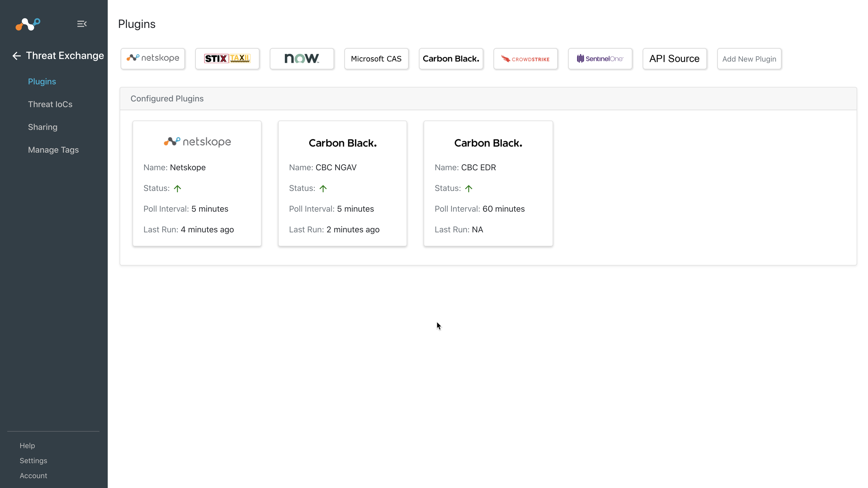This screenshot has height=488, width=868.
Task: Click 'Name: CBC EDR' text
Action: tap(465, 167)
